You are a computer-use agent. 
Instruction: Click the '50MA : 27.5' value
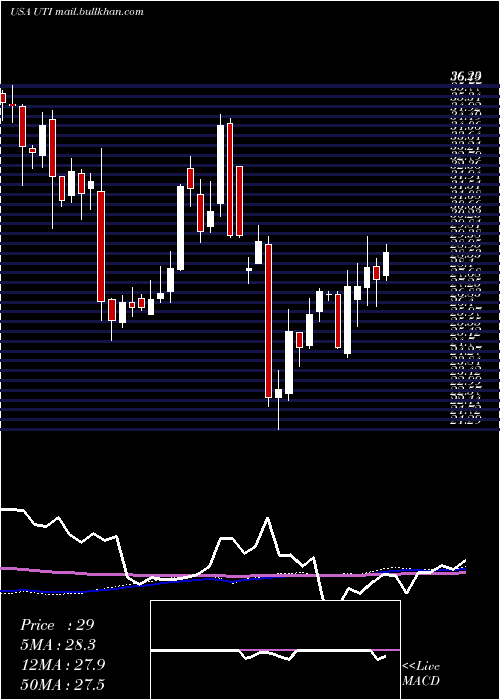pos(62,684)
